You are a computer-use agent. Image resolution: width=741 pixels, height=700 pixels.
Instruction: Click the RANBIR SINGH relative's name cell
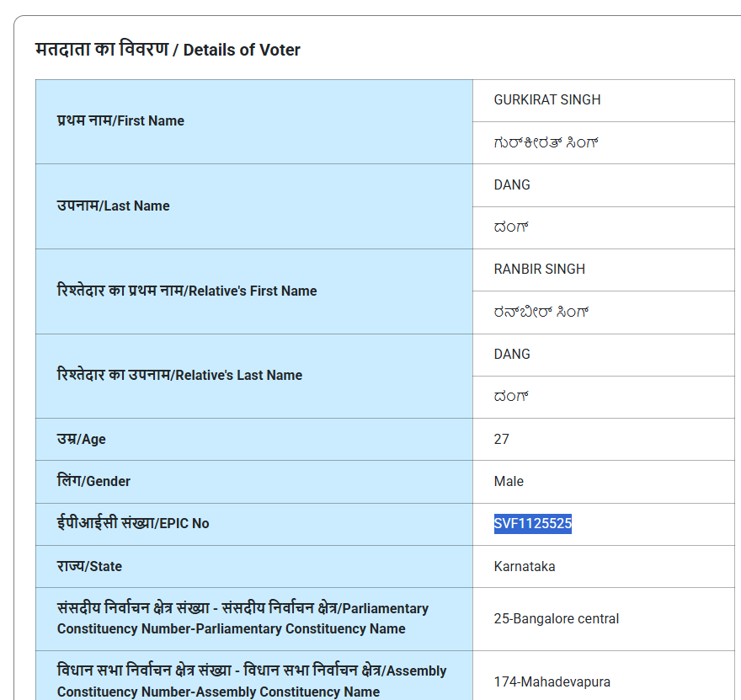(x=604, y=270)
